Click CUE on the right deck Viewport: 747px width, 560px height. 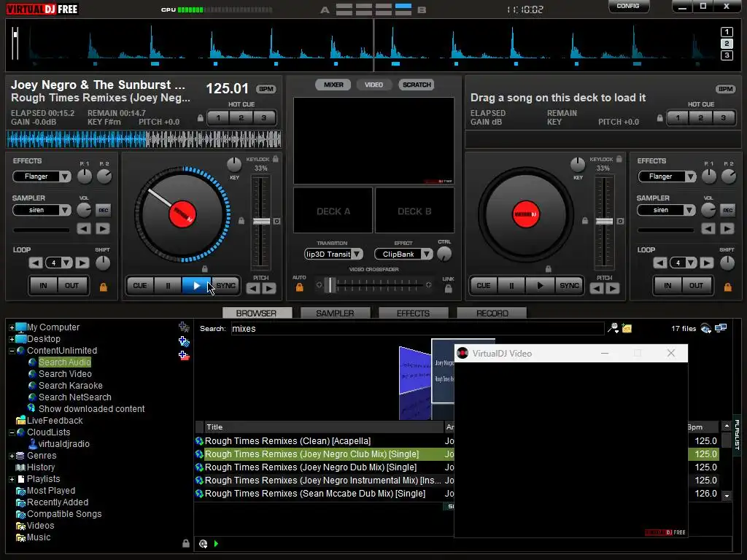coord(483,286)
